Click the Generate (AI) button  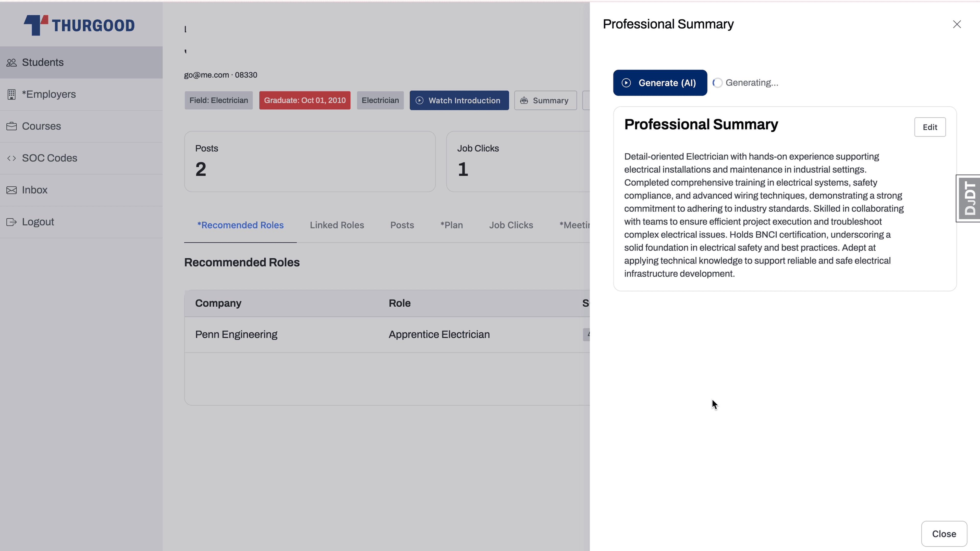click(x=660, y=82)
